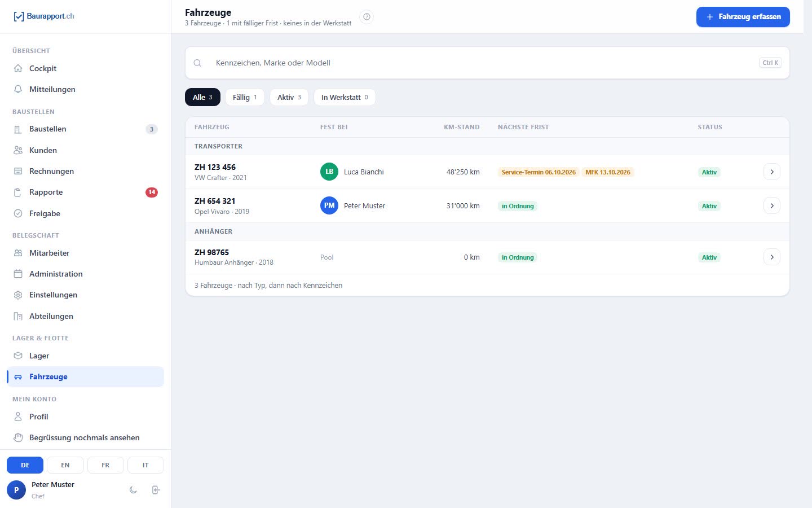Click the Rapporte clipboard icon
Viewport: 812px width, 508px height.
(18, 192)
